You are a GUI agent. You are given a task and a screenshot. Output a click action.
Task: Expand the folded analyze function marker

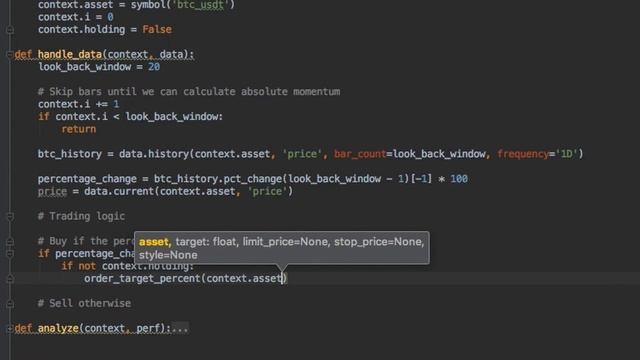coord(10,329)
